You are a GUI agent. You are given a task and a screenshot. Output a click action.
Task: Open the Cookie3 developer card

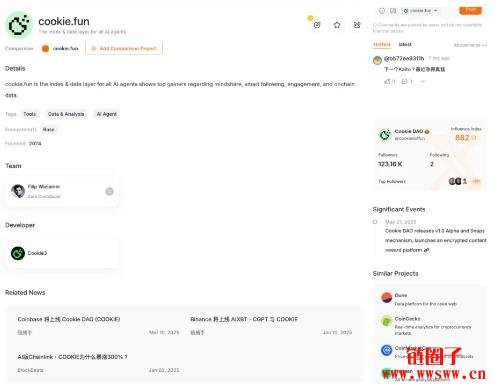(x=62, y=253)
